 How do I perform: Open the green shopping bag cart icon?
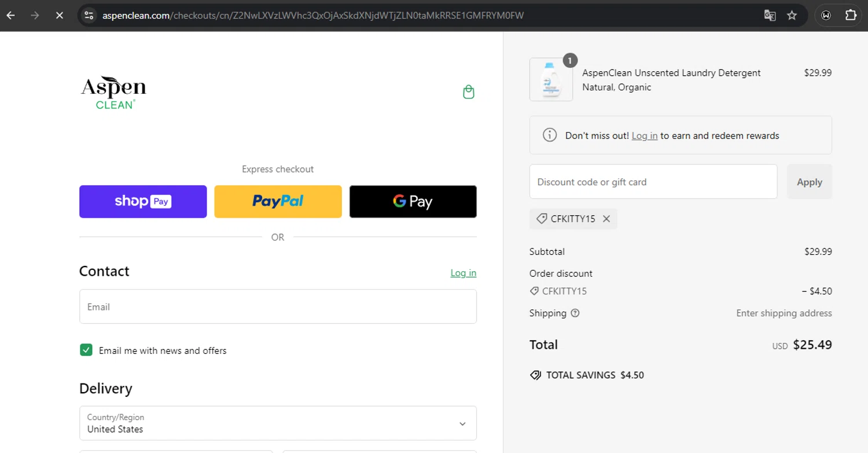tap(469, 92)
